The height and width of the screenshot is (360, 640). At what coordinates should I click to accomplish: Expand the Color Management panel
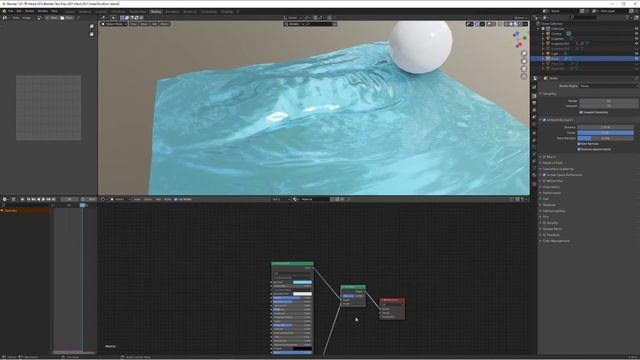click(x=556, y=241)
